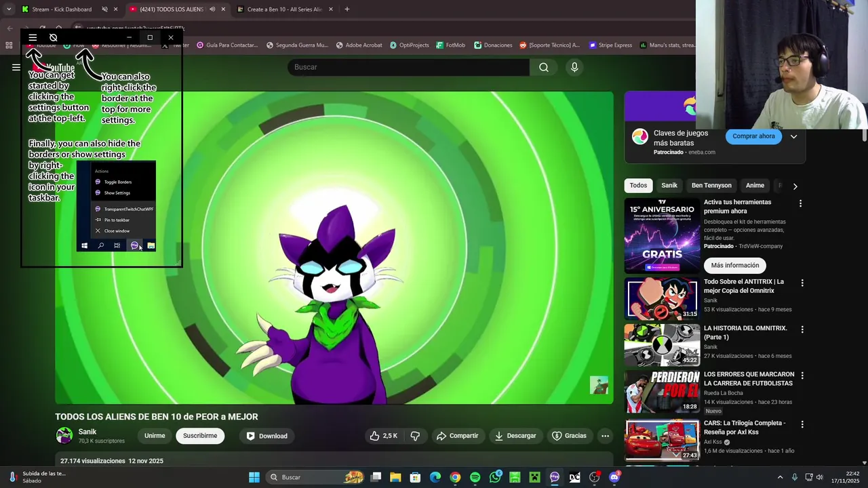Select the Ben Tennyson filter chip
This screenshot has width=868, height=488.
click(x=711, y=186)
